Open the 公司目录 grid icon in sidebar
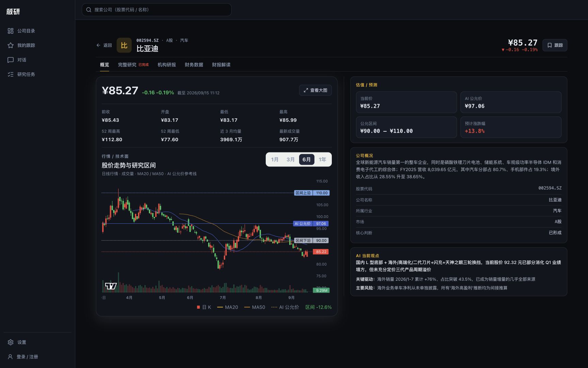 point(11,31)
